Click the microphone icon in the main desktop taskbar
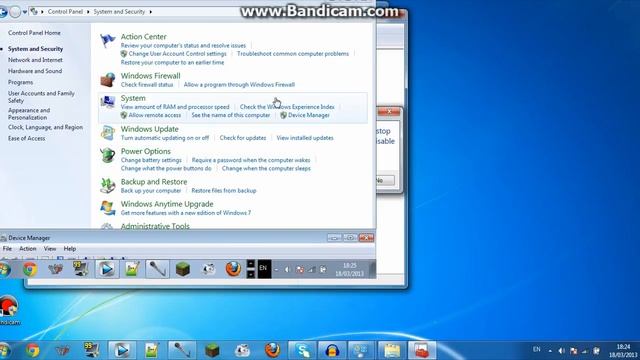 (x=182, y=350)
